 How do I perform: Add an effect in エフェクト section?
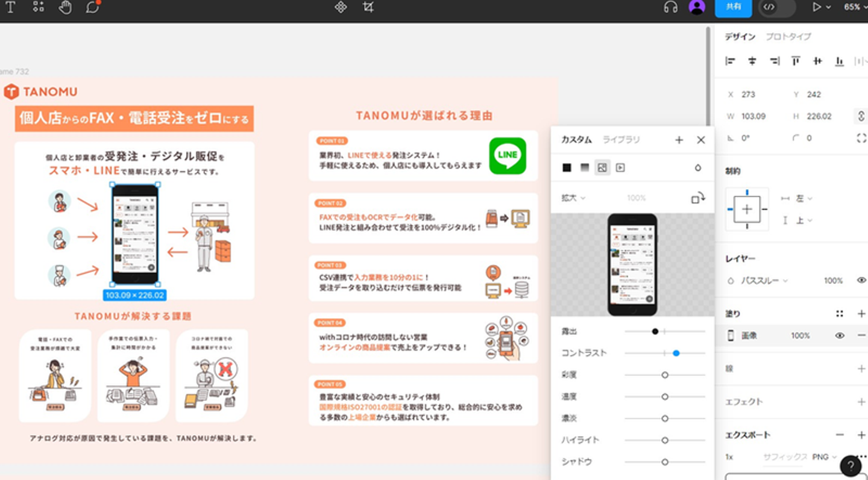pos(861,402)
